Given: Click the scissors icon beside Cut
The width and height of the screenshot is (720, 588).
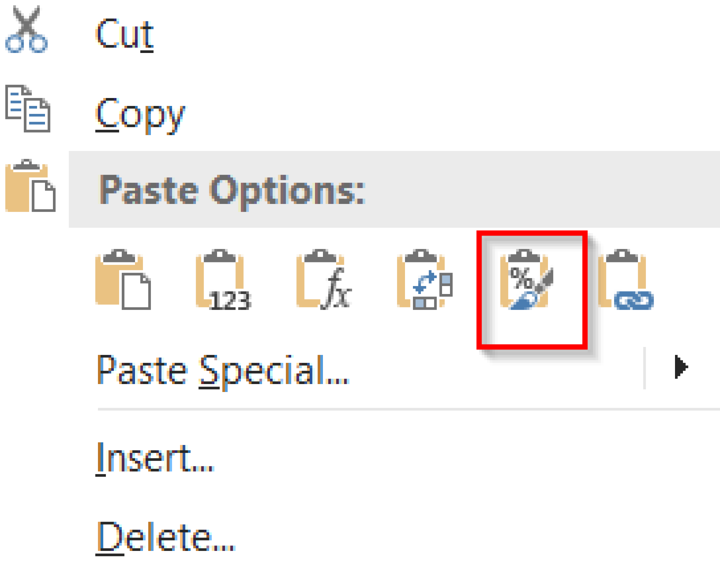Looking at the screenshot, I should pos(27,29).
